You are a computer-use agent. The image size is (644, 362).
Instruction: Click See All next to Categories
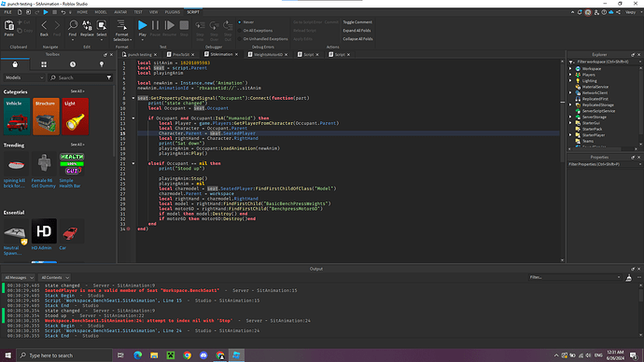(77, 91)
